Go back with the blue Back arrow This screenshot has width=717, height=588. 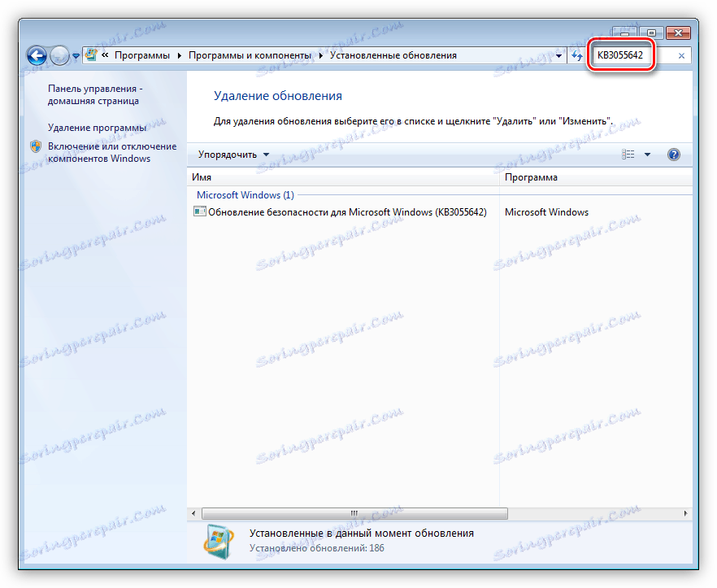click(37, 56)
